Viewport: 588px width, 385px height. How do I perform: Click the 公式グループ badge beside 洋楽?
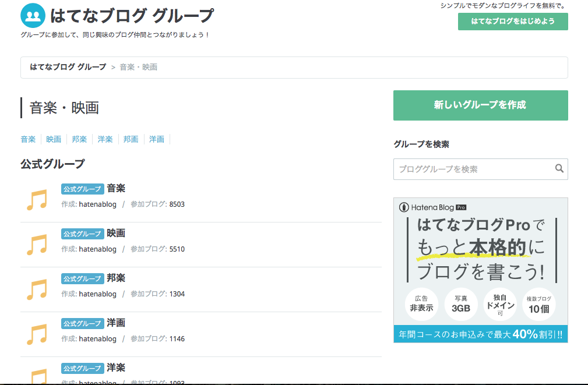(83, 369)
